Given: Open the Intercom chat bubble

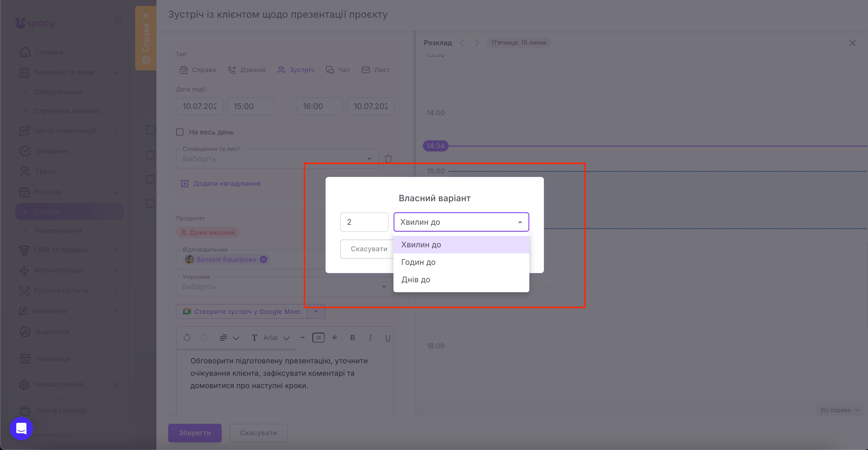Looking at the screenshot, I should pyautogui.click(x=21, y=429).
